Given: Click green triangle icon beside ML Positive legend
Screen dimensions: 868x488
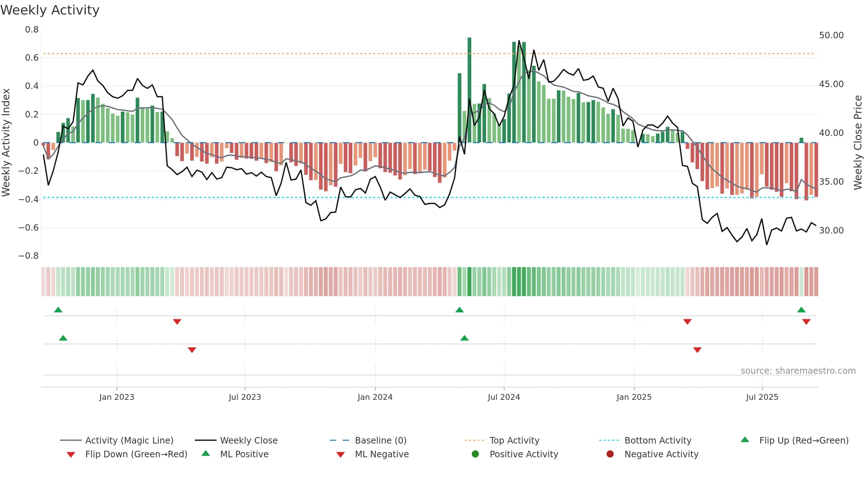Looking at the screenshot, I should click(x=206, y=453).
